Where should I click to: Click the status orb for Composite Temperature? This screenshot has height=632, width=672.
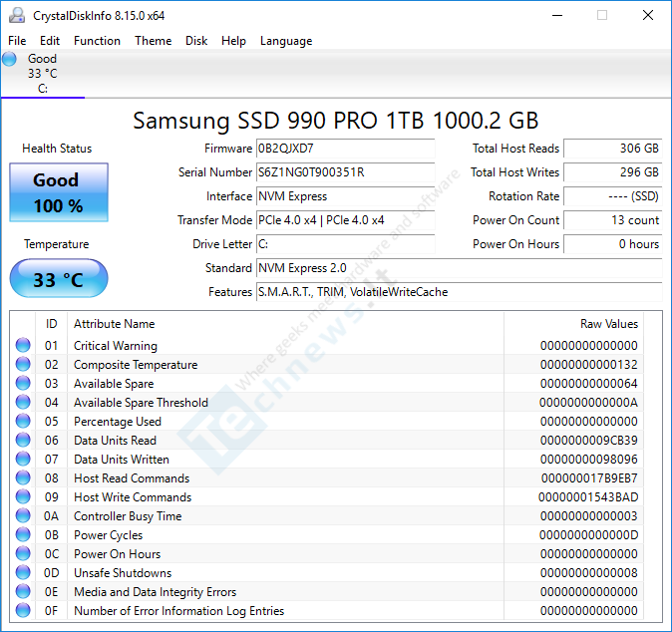tap(23, 364)
